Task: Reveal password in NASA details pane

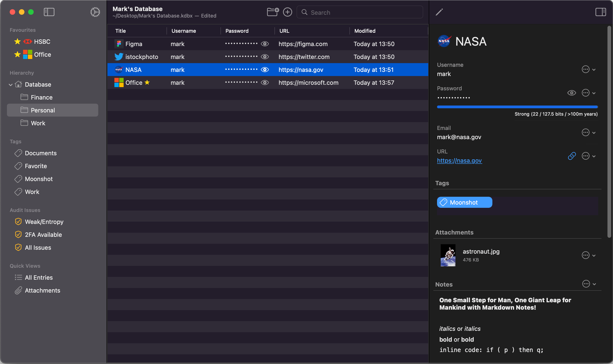Action: point(571,93)
